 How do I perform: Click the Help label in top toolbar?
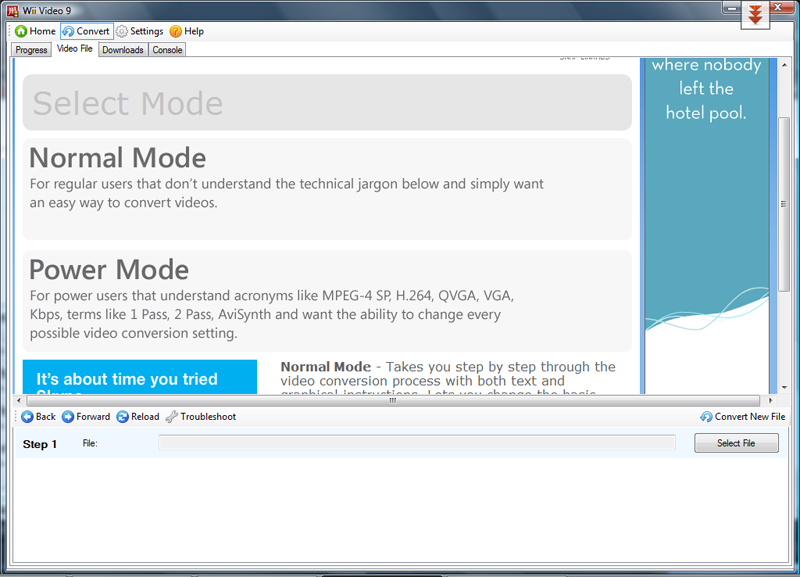pos(194,32)
